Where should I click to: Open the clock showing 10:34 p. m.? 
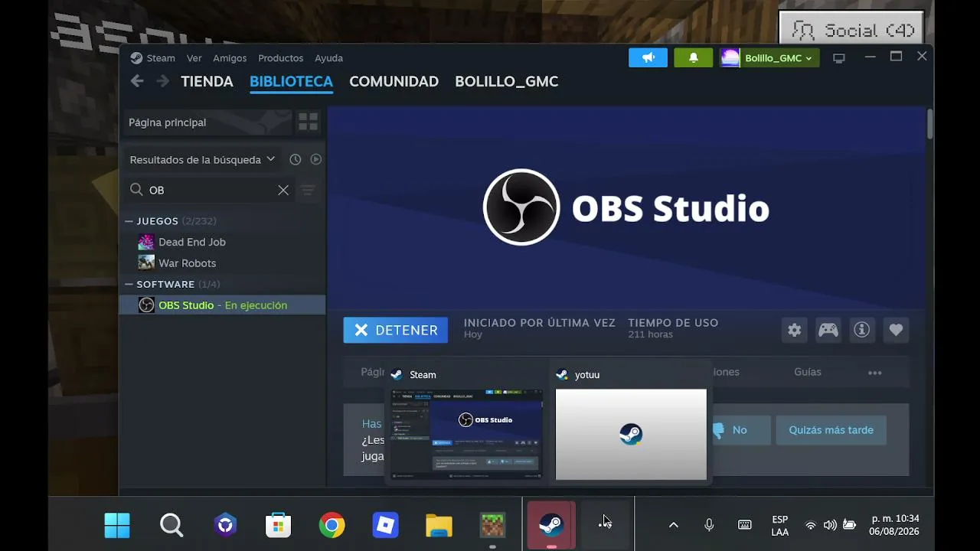(895, 524)
